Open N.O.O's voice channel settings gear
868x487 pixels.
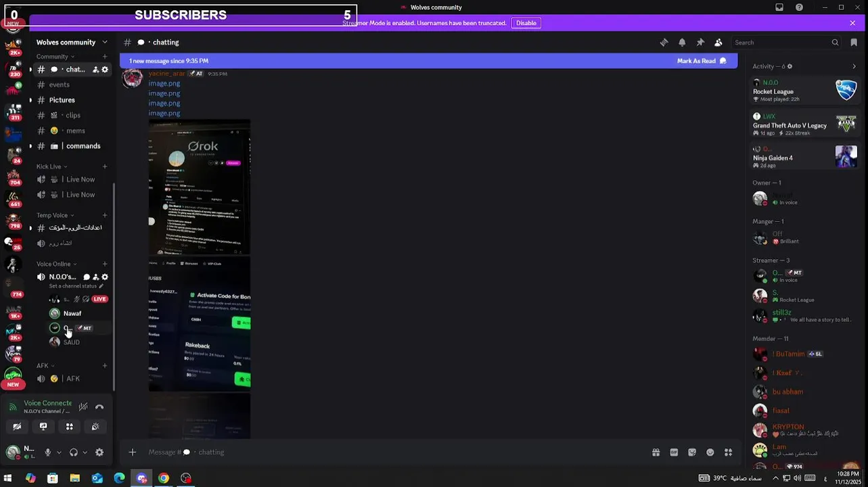click(105, 277)
